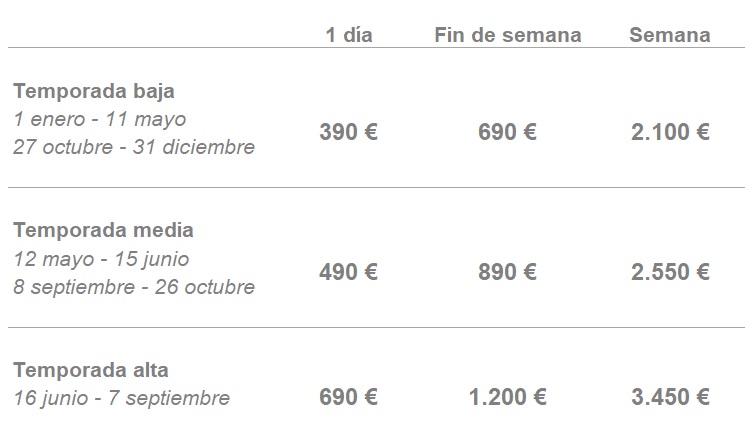Viewport: 756px width, 429px height.
Task: Click the "Temporada media" row title
Action: pyautogui.click(x=104, y=230)
